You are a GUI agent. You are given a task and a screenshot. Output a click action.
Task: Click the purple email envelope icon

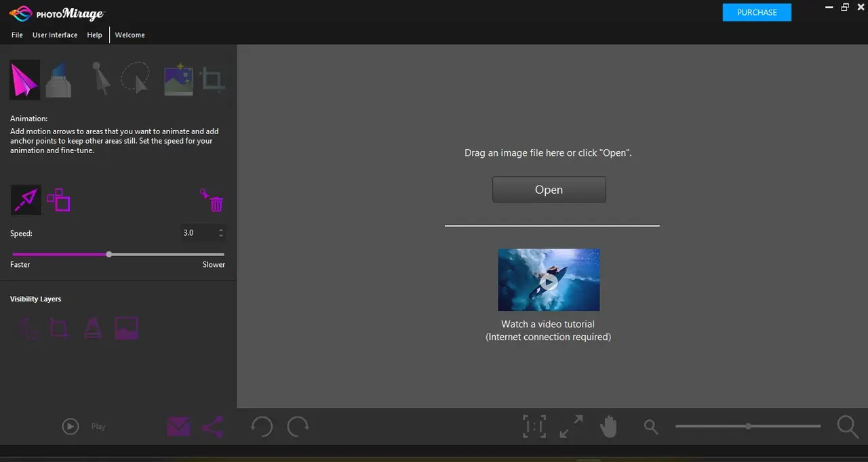pyautogui.click(x=178, y=427)
